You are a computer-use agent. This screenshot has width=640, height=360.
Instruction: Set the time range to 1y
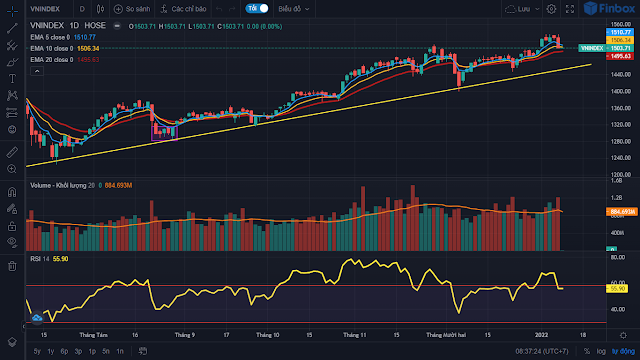pos(51,351)
